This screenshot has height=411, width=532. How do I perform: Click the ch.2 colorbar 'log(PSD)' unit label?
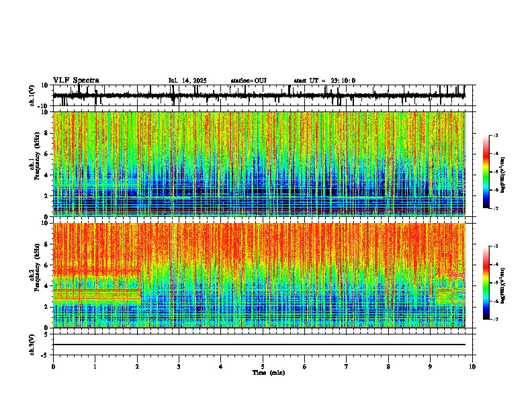tap(503, 285)
